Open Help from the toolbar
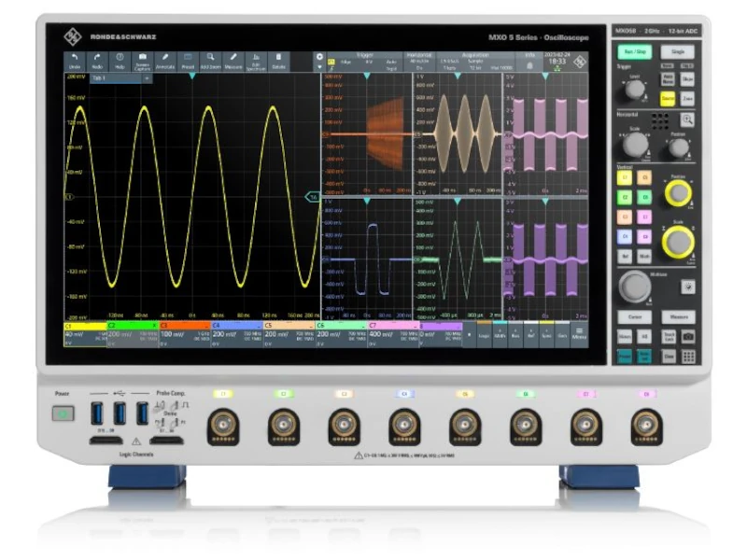747x560 pixels. [120, 61]
